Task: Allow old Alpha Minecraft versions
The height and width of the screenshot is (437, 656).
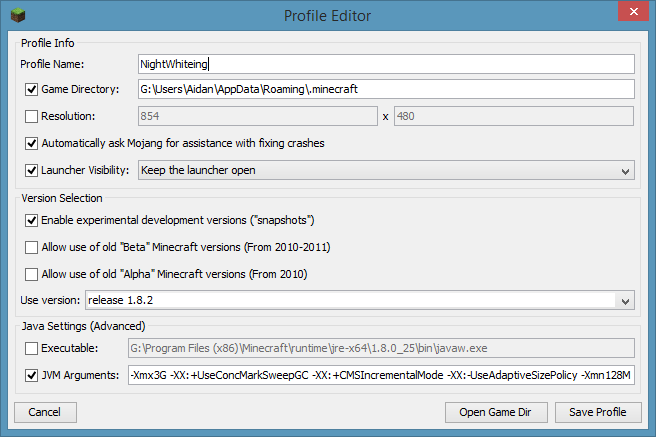Action: 32,274
